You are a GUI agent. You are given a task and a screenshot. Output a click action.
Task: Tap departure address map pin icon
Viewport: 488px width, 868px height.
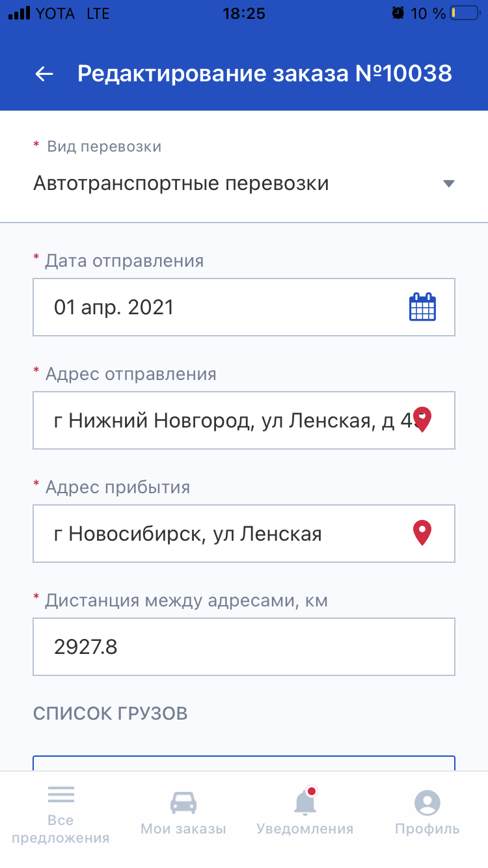(x=422, y=420)
